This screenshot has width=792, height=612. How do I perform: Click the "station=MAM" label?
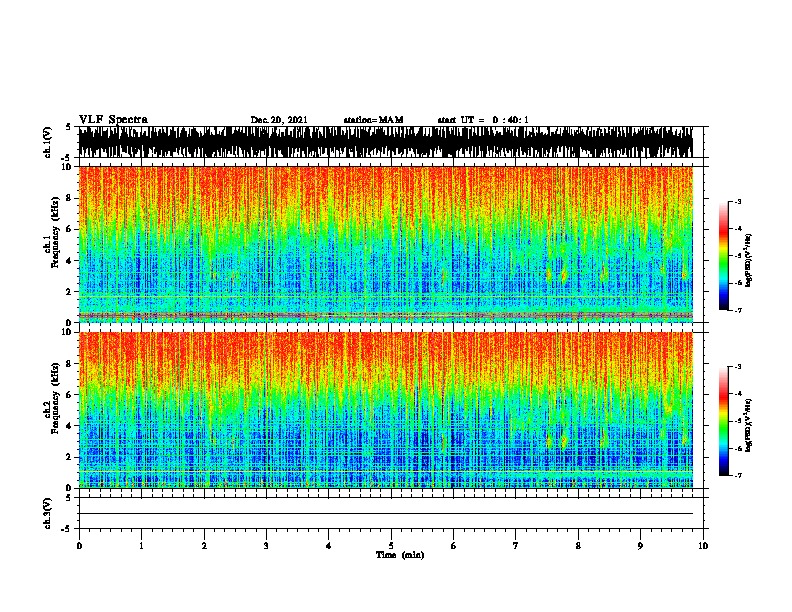pos(373,120)
